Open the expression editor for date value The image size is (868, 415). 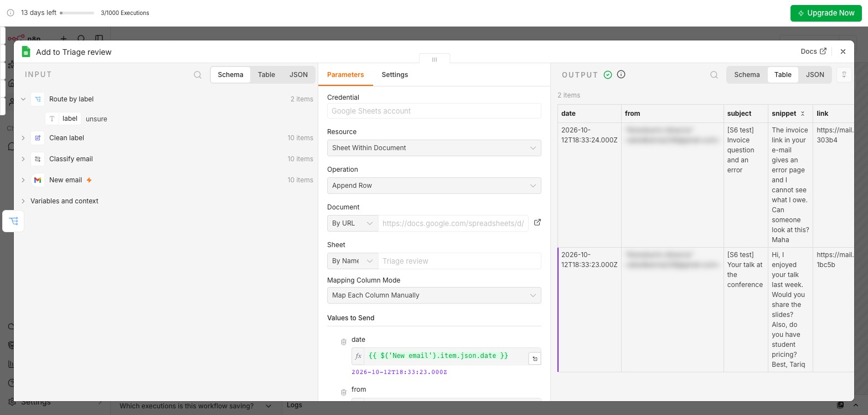point(535,359)
